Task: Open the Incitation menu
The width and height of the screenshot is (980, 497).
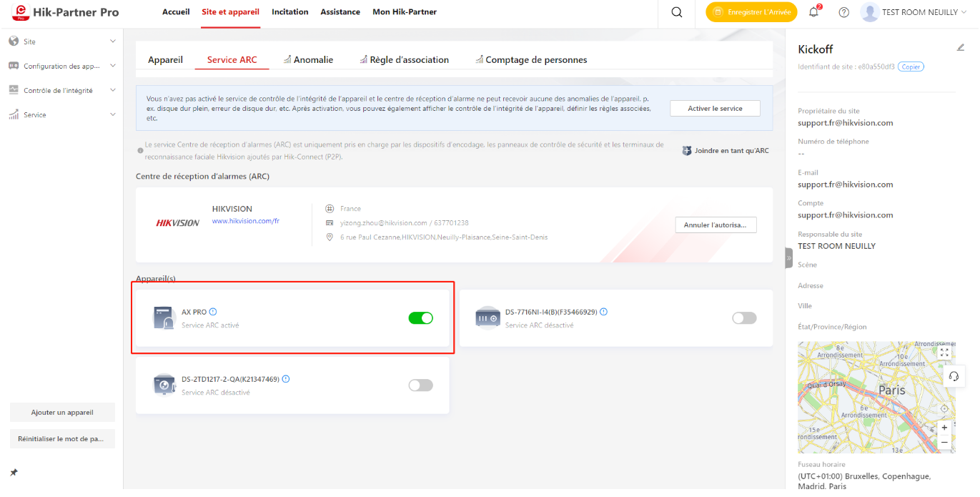Action: point(290,12)
